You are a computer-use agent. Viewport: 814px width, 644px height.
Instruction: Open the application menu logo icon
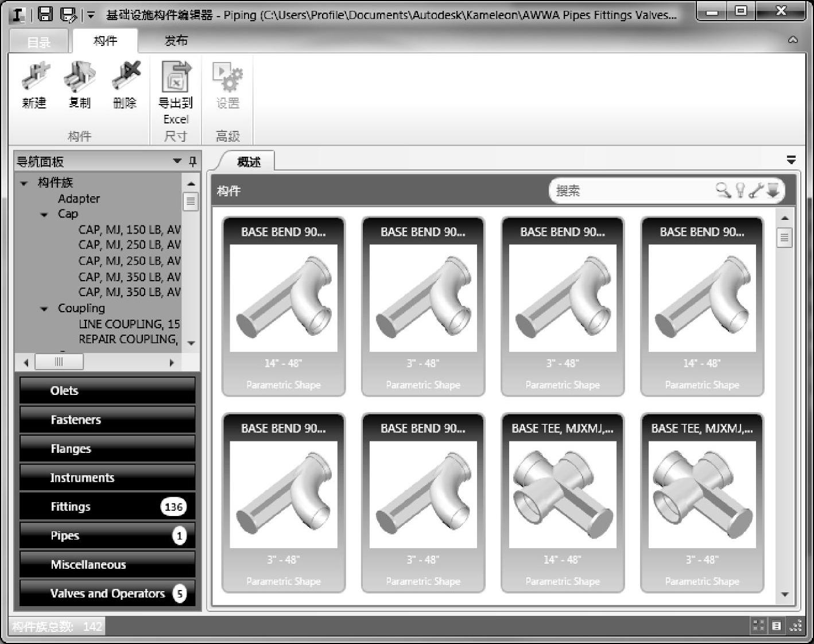[18, 14]
